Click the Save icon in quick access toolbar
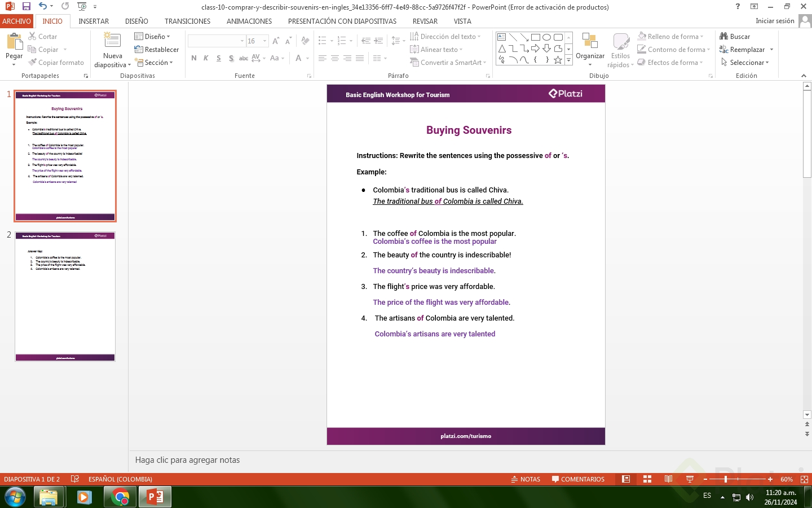The width and height of the screenshot is (812, 508). (27, 6)
